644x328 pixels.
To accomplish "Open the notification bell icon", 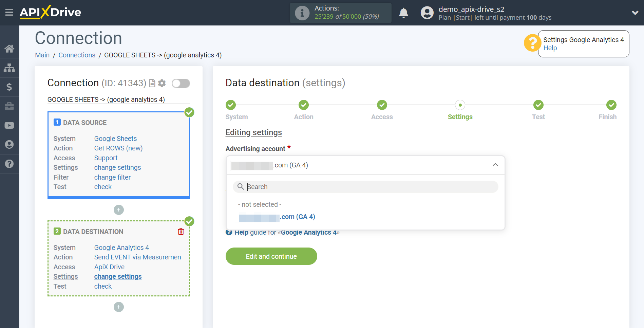I will (403, 13).
